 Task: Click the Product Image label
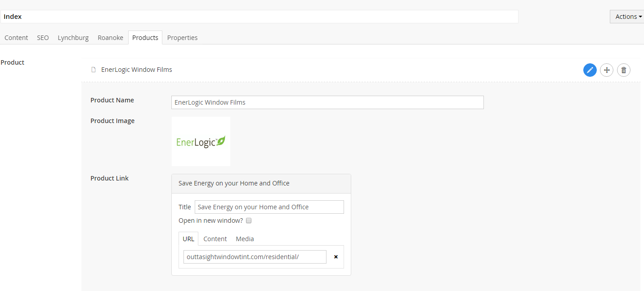tap(112, 121)
